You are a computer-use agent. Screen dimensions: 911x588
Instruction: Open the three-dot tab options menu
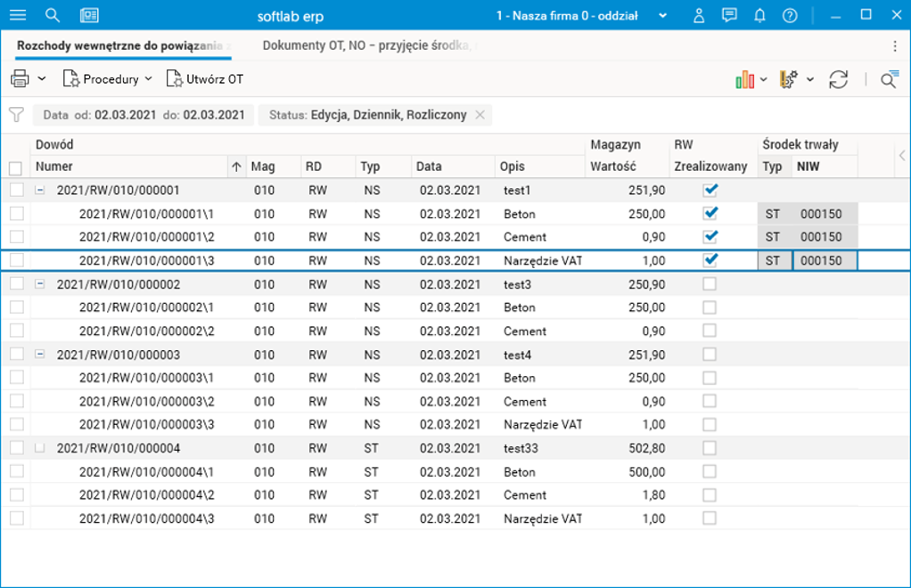tap(895, 45)
